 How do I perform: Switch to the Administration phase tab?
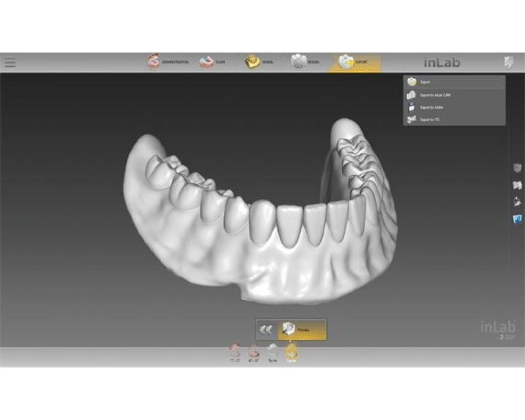click(168, 62)
